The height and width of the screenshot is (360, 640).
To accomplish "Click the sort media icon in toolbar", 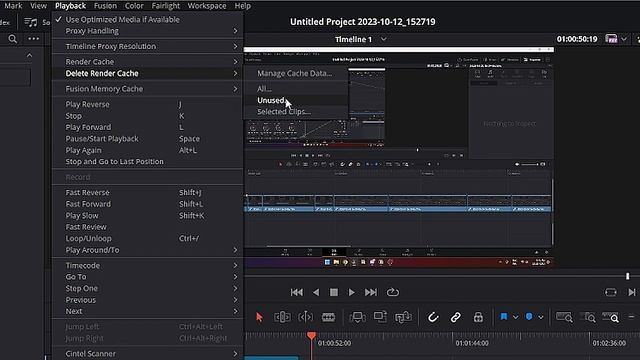I will 31,22.
